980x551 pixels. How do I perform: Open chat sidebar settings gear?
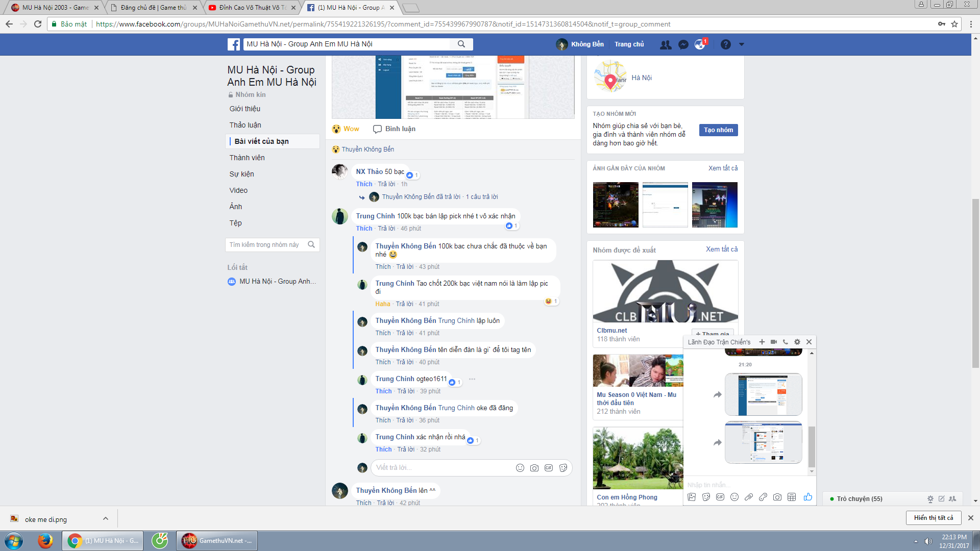930,499
